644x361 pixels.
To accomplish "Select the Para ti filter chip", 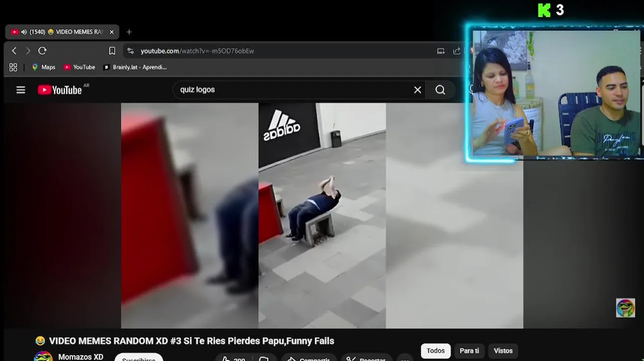I will pos(469,351).
